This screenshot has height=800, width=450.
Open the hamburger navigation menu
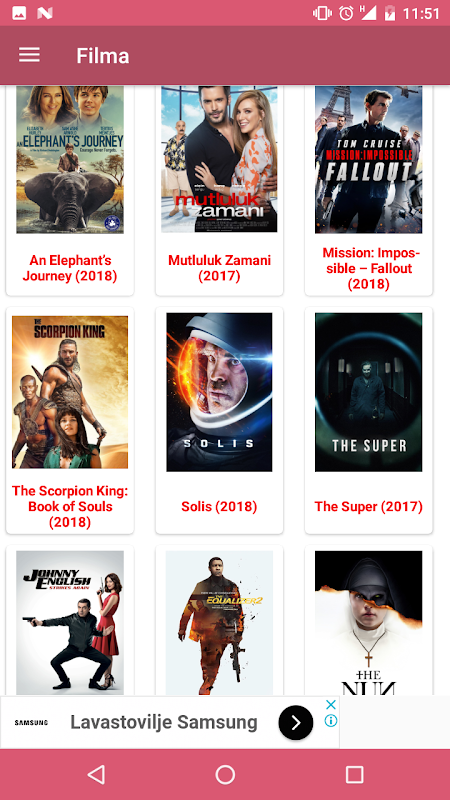click(x=29, y=55)
